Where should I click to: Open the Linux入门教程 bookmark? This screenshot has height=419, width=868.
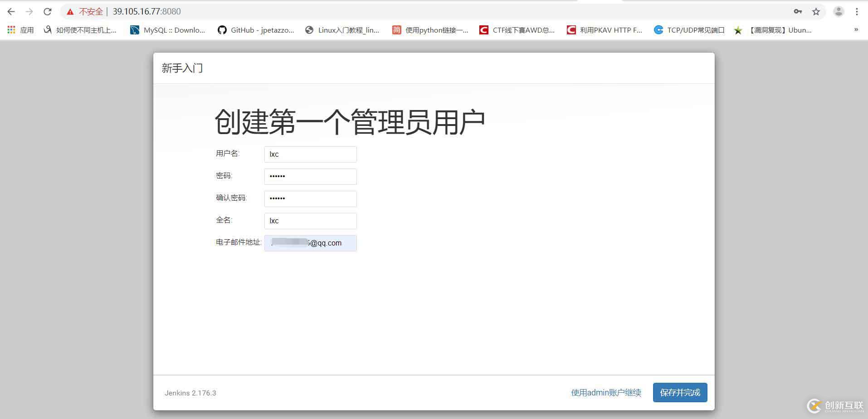[342, 30]
